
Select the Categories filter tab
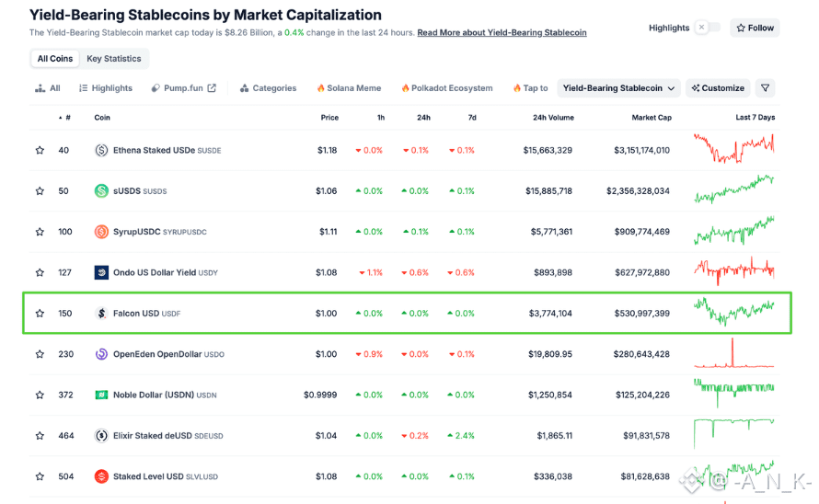coord(268,88)
